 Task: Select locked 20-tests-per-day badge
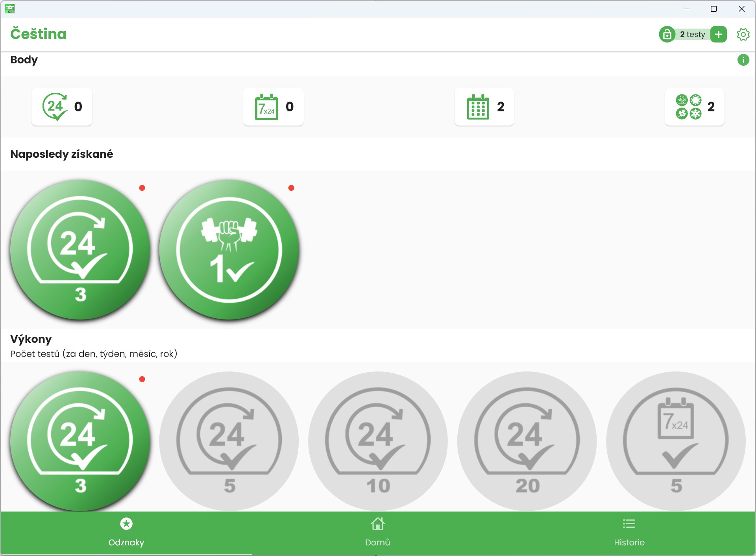click(x=527, y=441)
